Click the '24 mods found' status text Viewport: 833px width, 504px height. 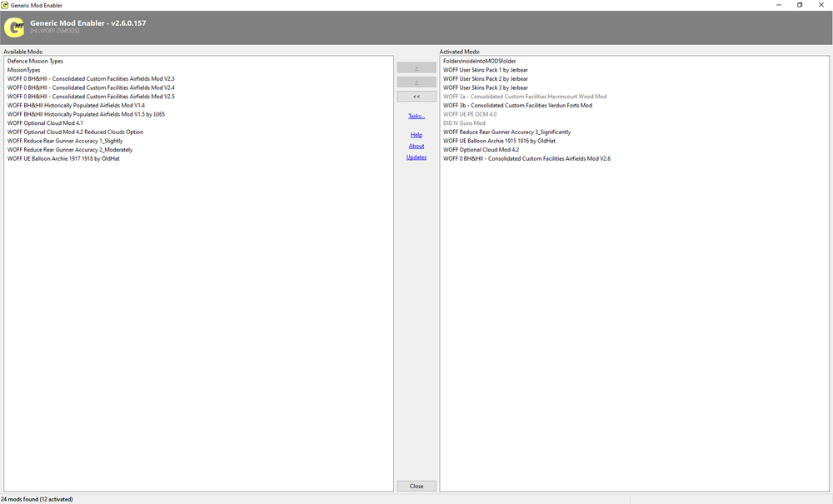click(x=37, y=499)
